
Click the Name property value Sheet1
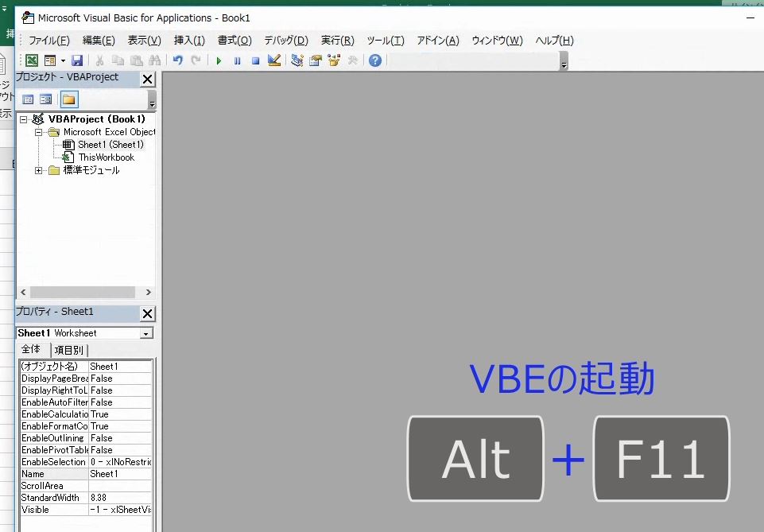(120, 474)
